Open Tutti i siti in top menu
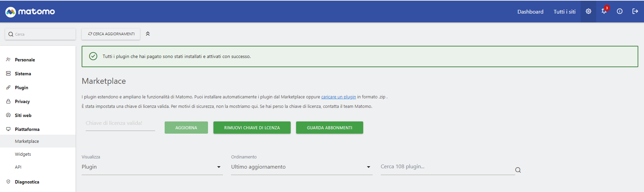The height and width of the screenshot is (192, 644). click(564, 12)
